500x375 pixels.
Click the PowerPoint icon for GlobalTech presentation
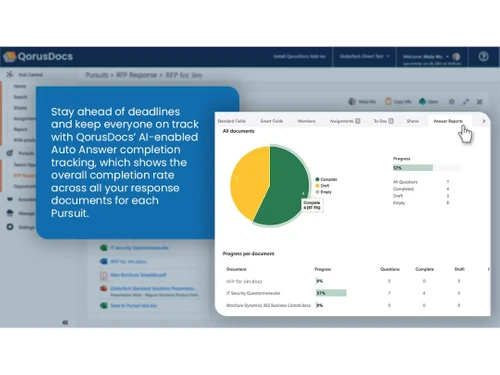(104, 288)
